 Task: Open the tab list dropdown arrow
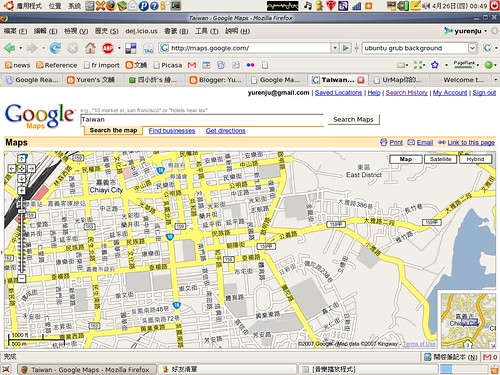pos(496,80)
